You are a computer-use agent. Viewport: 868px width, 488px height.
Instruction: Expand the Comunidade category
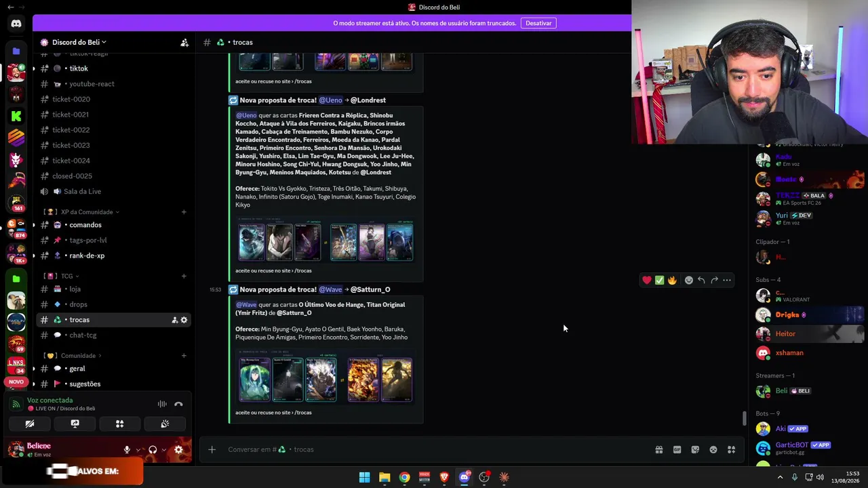(72, 356)
